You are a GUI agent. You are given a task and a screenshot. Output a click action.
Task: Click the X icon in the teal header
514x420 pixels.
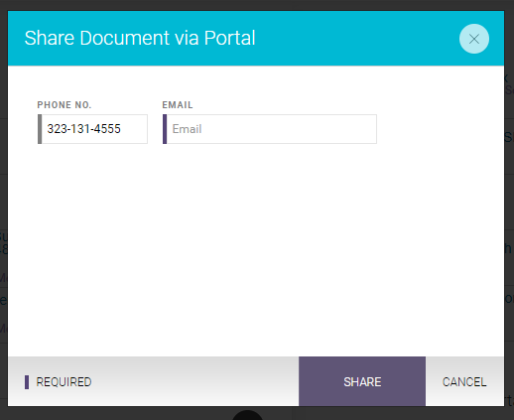pyautogui.click(x=474, y=39)
